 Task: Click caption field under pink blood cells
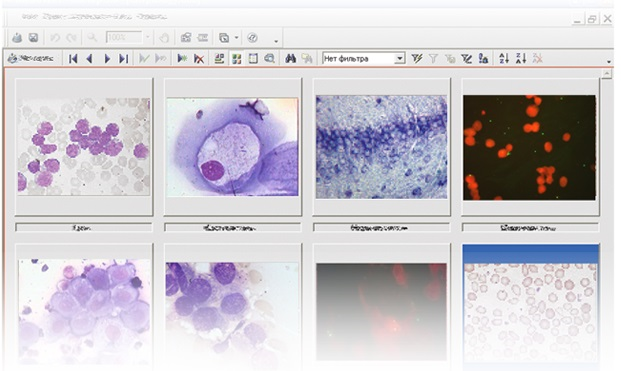[x=84, y=228]
